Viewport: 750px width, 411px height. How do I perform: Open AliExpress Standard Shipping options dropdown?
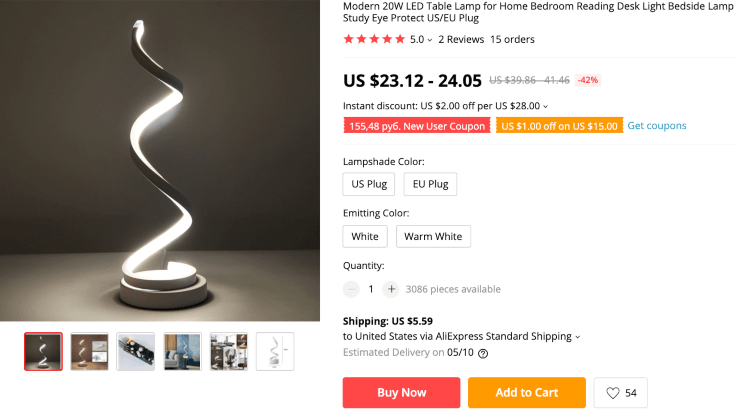click(x=577, y=337)
